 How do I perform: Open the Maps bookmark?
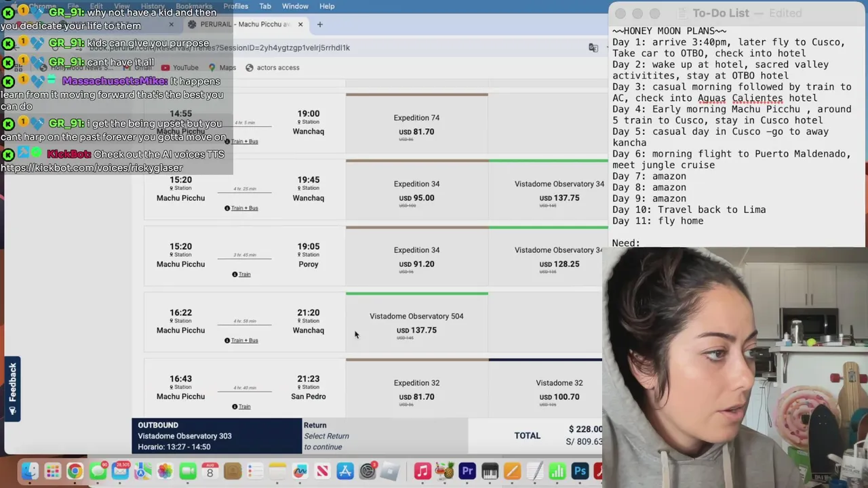[x=222, y=68]
